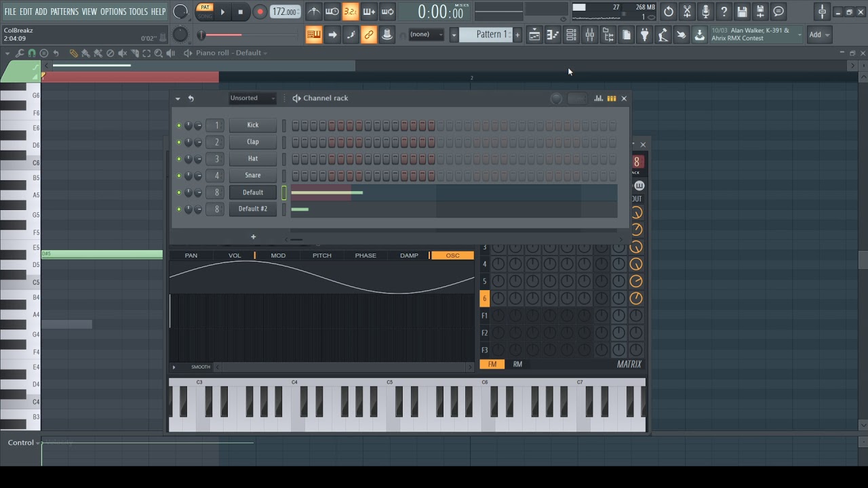
Task: Select the piano roll pencil draw tool
Action: click(73, 53)
